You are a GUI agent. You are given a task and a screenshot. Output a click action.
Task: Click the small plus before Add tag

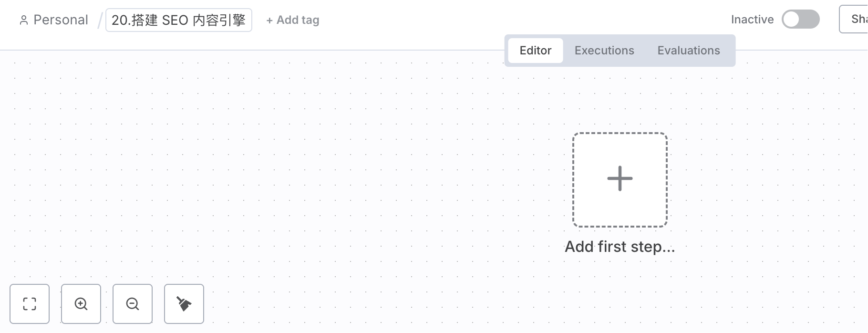pos(269,21)
